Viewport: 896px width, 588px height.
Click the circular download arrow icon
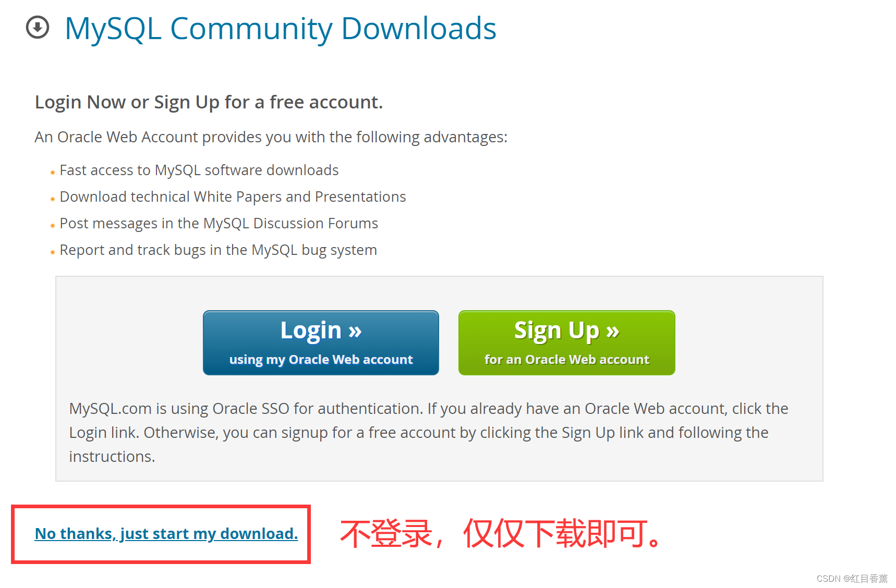point(38,28)
